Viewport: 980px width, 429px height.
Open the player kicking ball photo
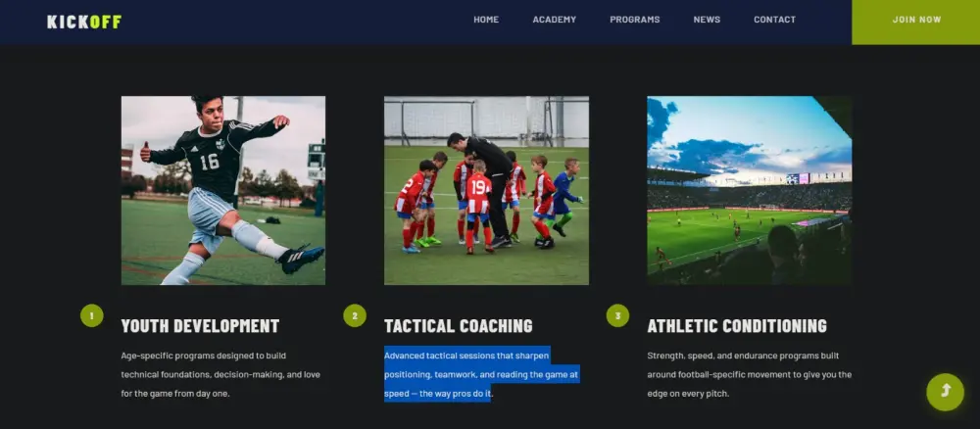[223, 190]
